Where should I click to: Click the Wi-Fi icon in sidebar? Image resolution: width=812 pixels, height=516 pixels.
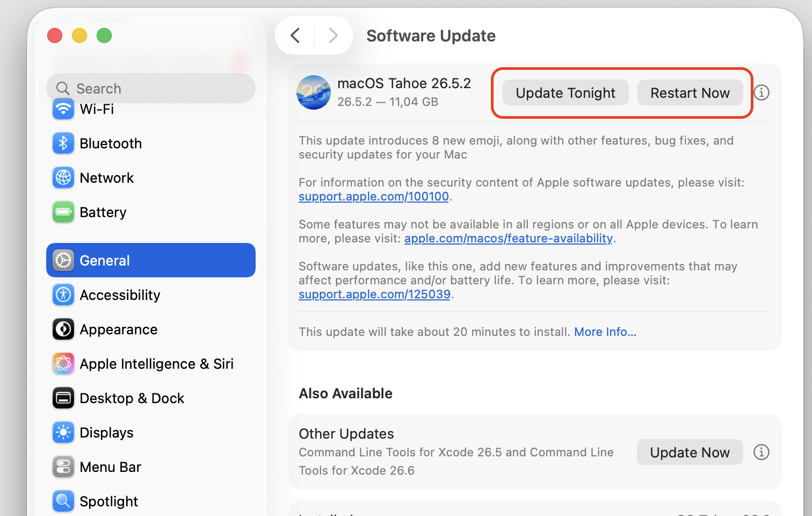(x=63, y=109)
